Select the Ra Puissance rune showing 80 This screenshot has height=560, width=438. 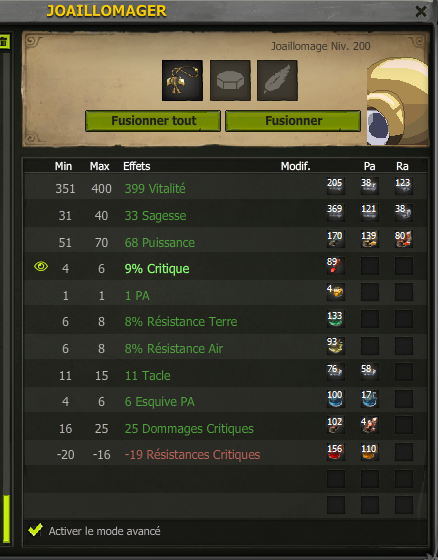pos(404,239)
